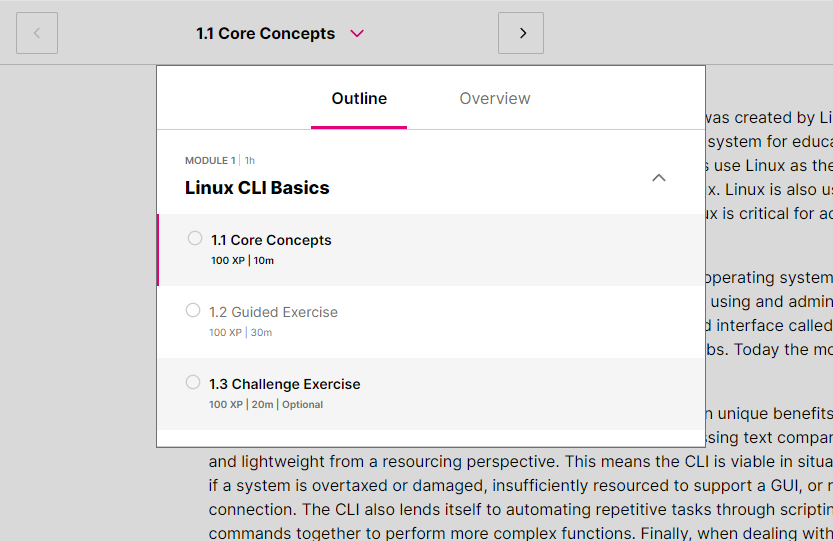Go to the next lesson arrow
This screenshot has height=541, width=833.
pyautogui.click(x=521, y=33)
